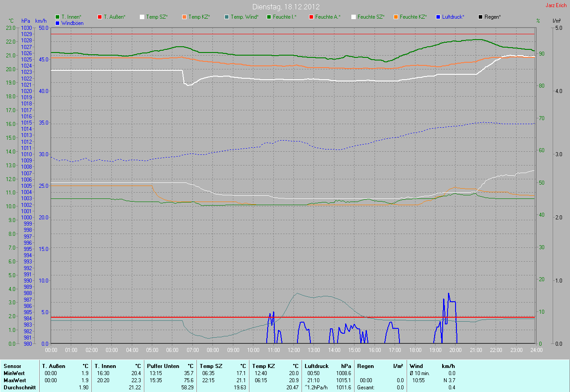Select the 'Windböen' legend label

pos(72,23)
